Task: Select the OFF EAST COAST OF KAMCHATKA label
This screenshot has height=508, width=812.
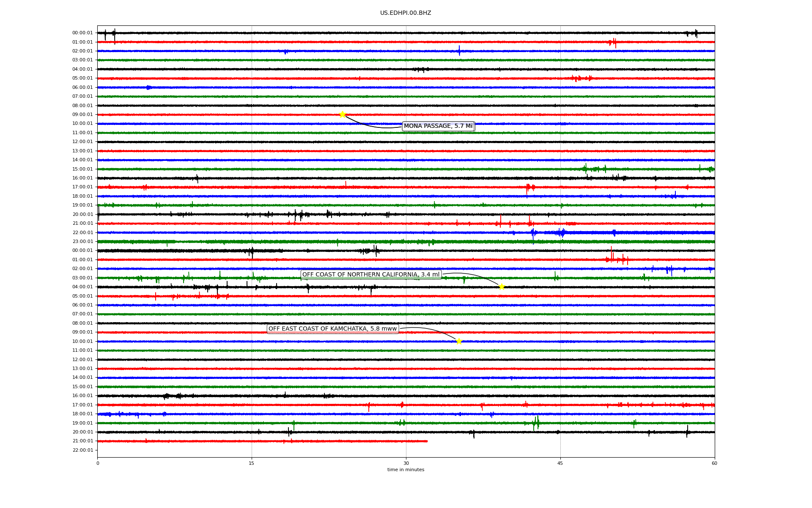Action: [333, 329]
